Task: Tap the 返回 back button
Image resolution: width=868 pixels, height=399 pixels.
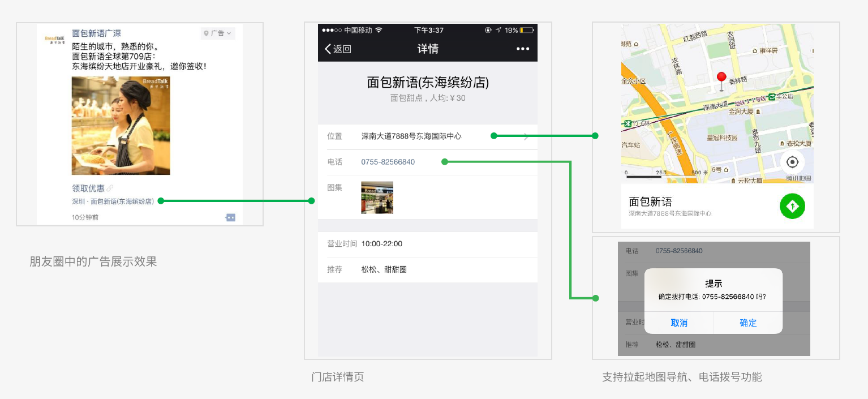Action: [x=338, y=49]
